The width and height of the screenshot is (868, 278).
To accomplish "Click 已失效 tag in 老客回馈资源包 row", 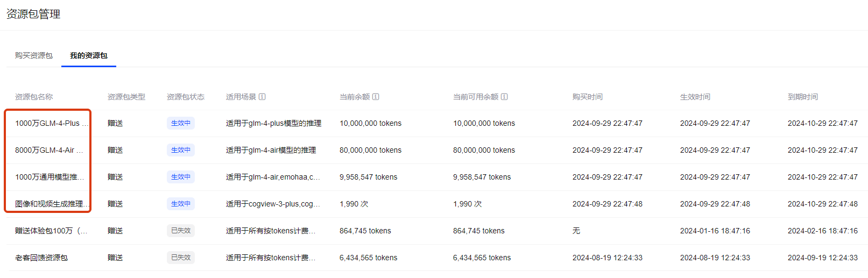I will (181, 258).
